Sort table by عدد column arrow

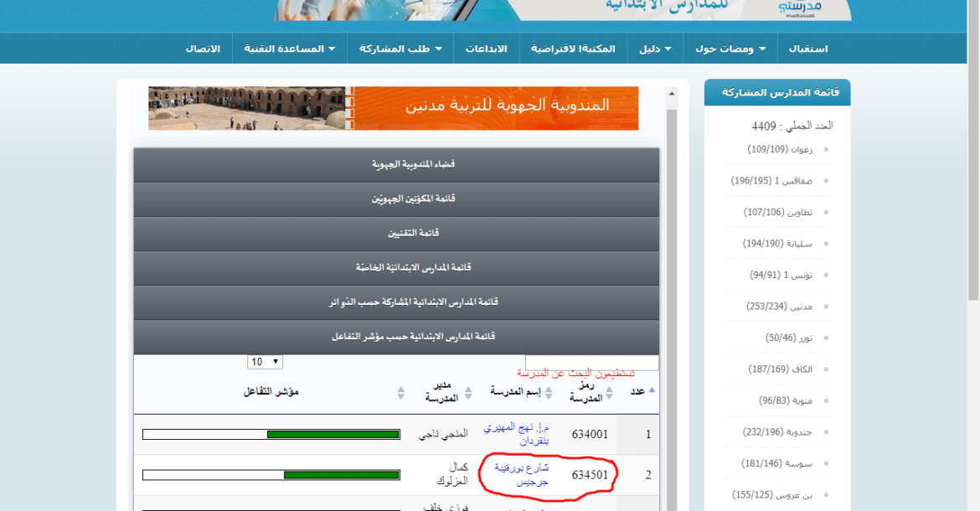(652, 390)
